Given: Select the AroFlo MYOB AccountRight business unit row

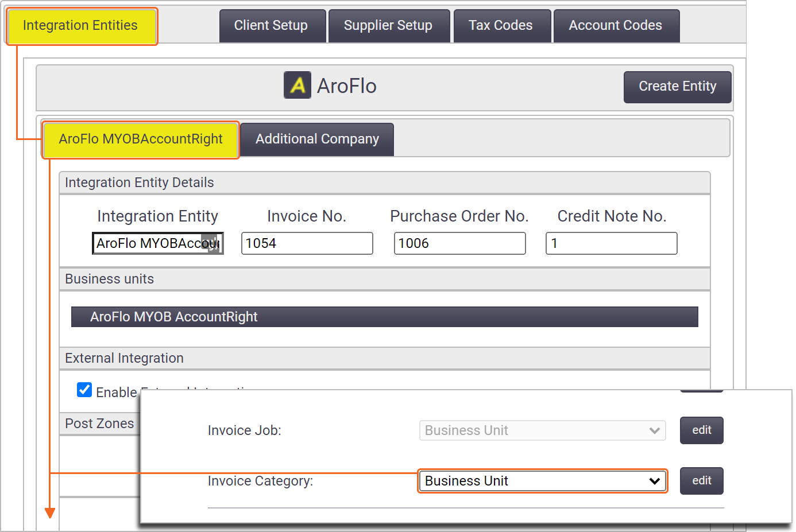Looking at the screenshot, I should (385, 317).
